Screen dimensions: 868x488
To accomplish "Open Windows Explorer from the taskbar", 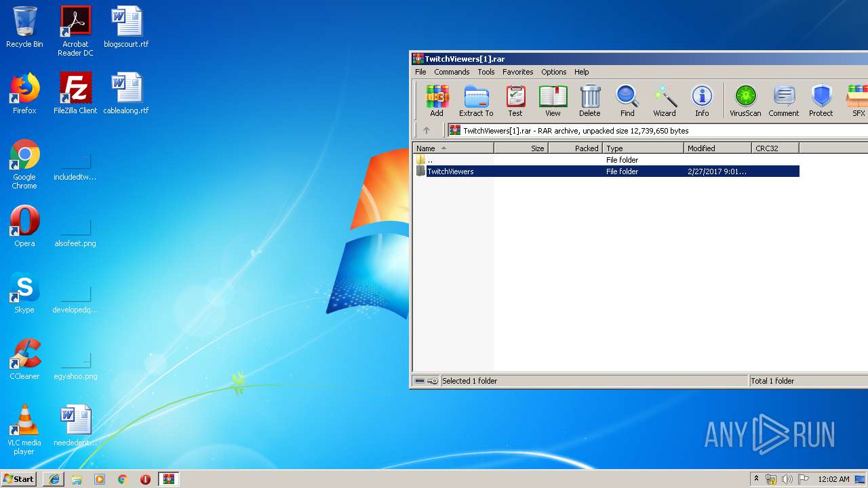I will pyautogui.click(x=77, y=479).
